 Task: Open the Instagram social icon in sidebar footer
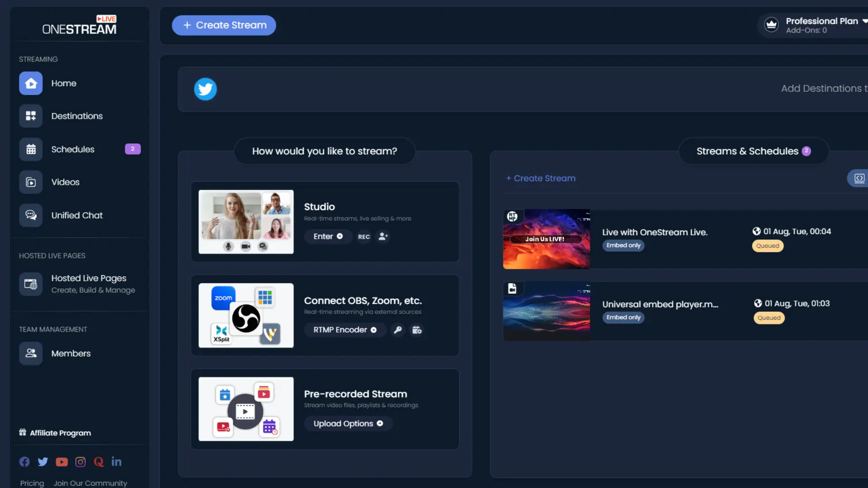tap(80, 462)
